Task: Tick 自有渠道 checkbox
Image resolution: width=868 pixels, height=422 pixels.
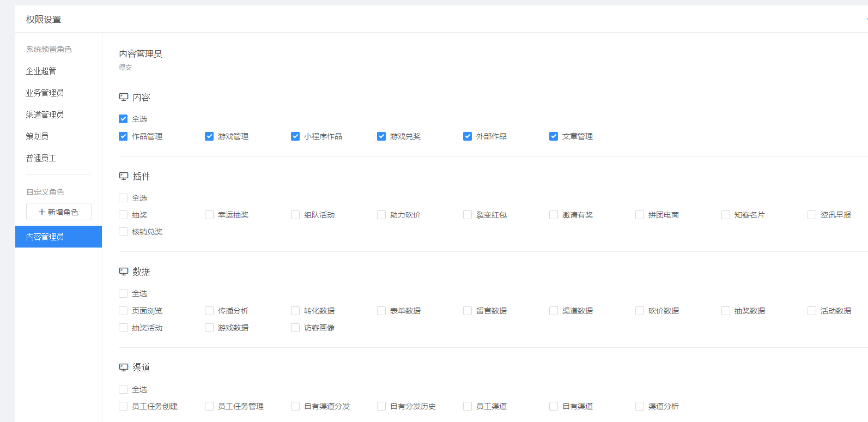Action: 554,406
